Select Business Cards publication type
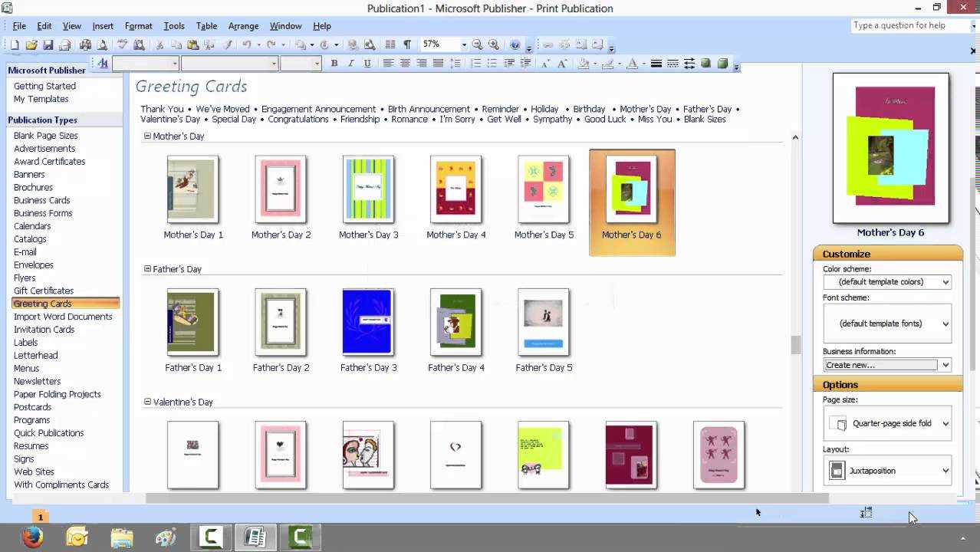980x552 pixels. point(41,200)
